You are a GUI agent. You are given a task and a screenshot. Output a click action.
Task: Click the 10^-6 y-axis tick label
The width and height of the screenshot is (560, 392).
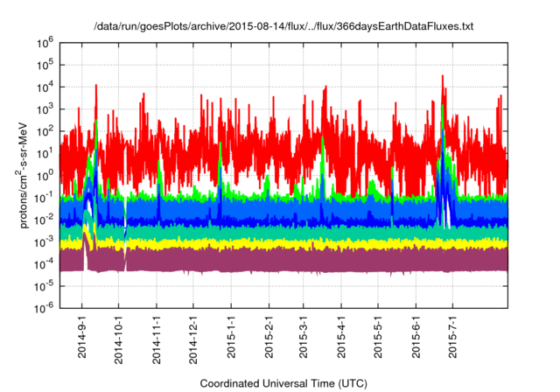(x=44, y=309)
